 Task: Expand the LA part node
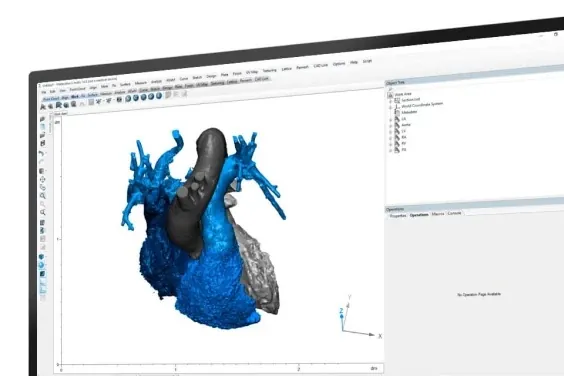click(x=391, y=120)
